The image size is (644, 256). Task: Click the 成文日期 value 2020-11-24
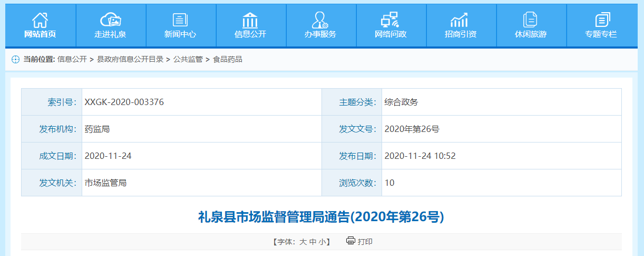point(108,156)
